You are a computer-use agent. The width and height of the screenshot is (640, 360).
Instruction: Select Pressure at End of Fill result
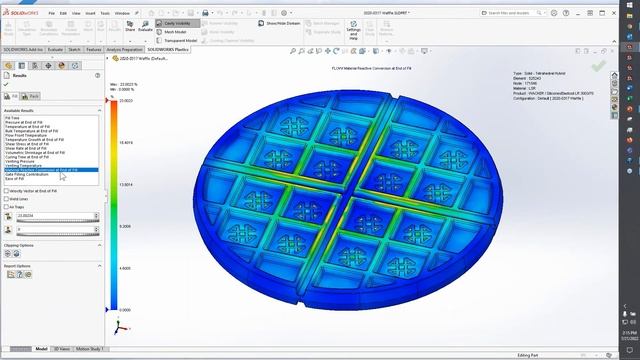[x=24, y=122]
